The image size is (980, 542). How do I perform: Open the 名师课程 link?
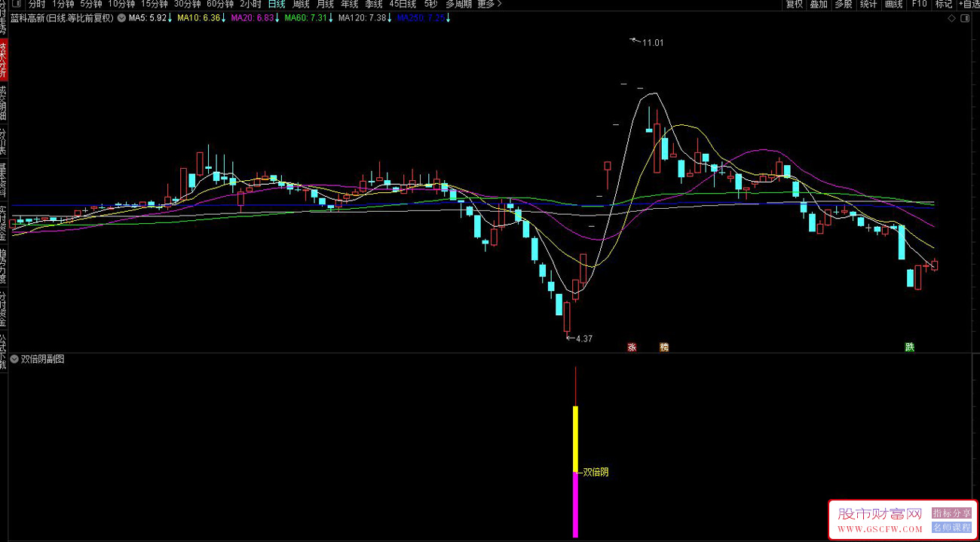(952, 528)
